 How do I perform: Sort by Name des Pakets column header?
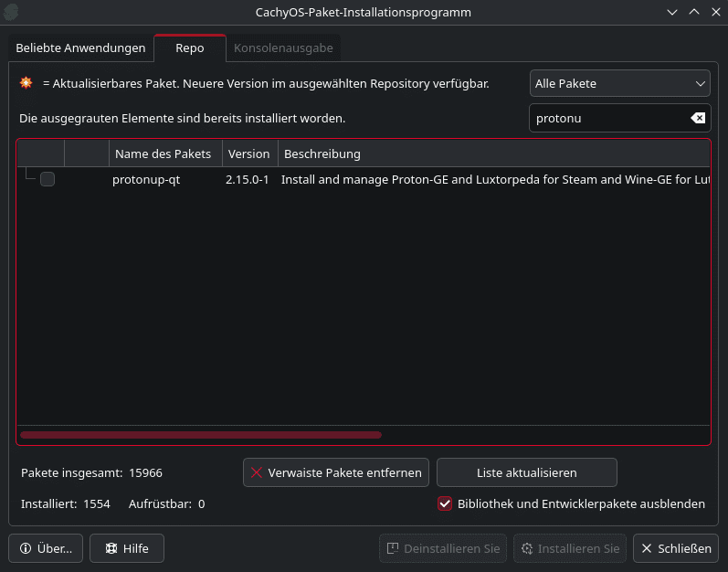click(164, 154)
